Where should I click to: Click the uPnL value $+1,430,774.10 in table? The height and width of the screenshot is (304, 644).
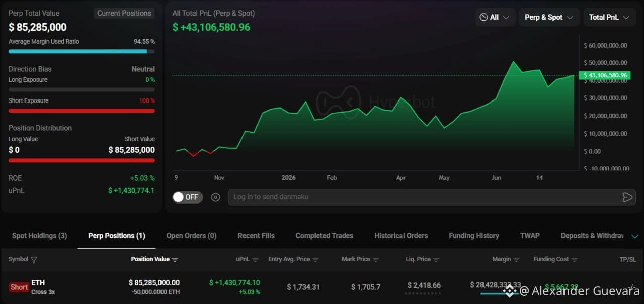(234, 283)
